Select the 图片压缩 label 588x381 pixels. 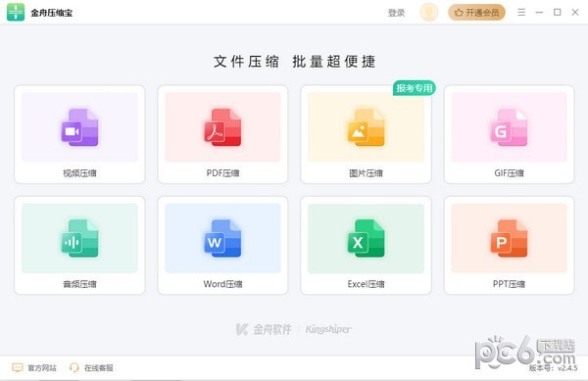click(x=366, y=173)
